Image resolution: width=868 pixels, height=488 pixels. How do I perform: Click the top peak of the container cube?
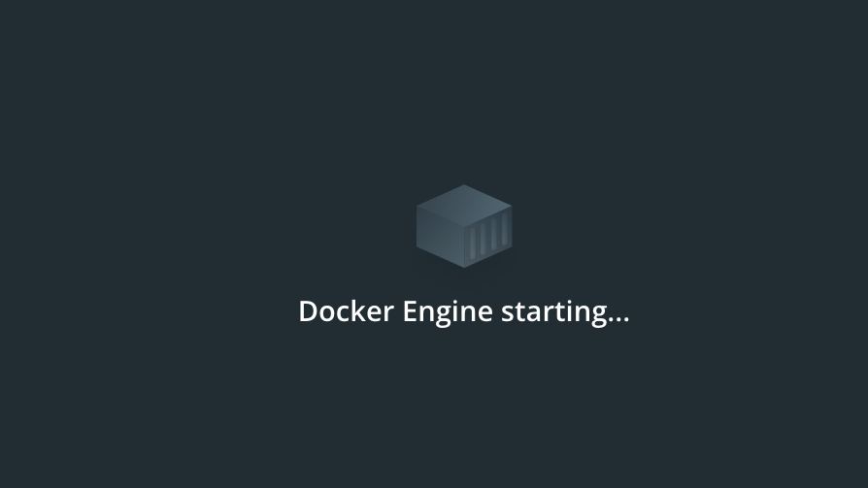point(464,187)
